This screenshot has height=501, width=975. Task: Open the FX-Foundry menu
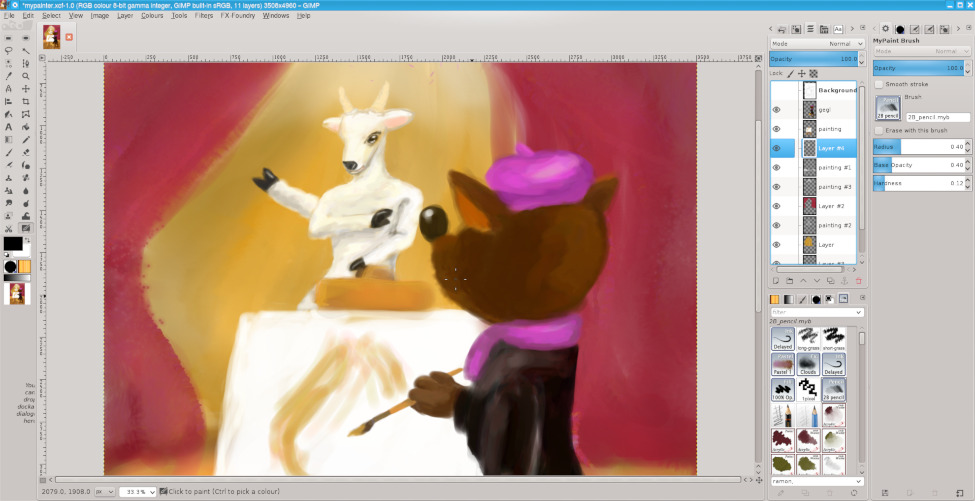point(238,16)
